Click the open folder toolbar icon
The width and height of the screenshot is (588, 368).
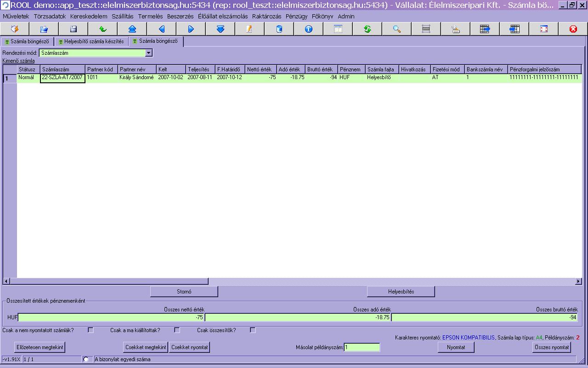[44, 29]
